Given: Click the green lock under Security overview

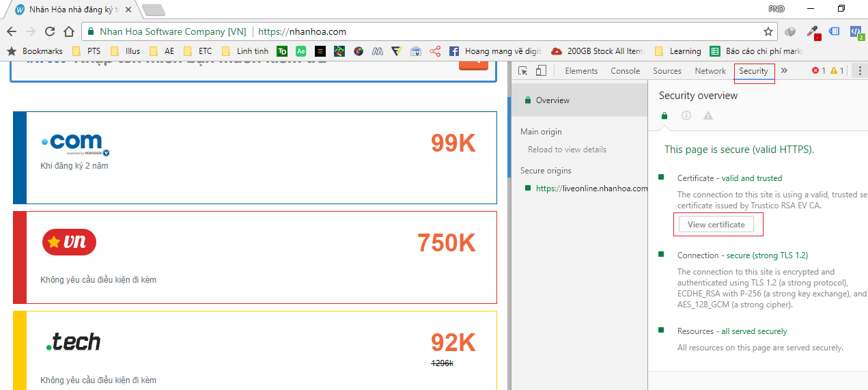Looking at the screenshot, I should click(664, 116).
